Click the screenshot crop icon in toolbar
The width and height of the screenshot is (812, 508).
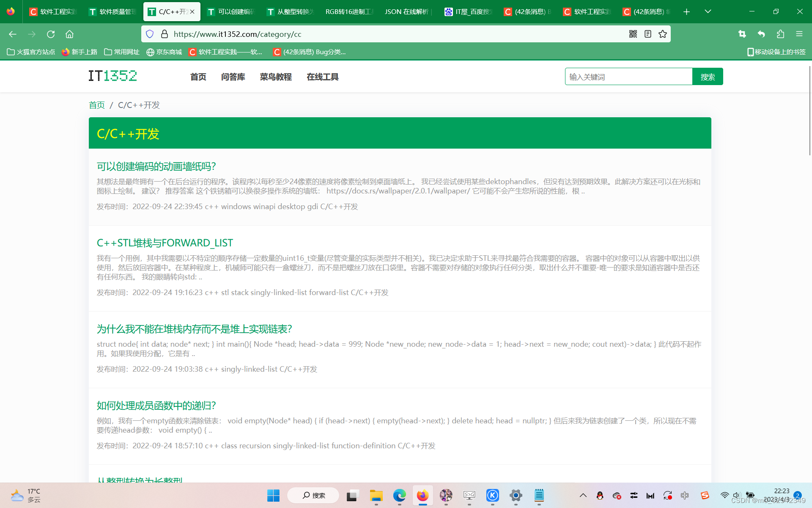(742, 34)
